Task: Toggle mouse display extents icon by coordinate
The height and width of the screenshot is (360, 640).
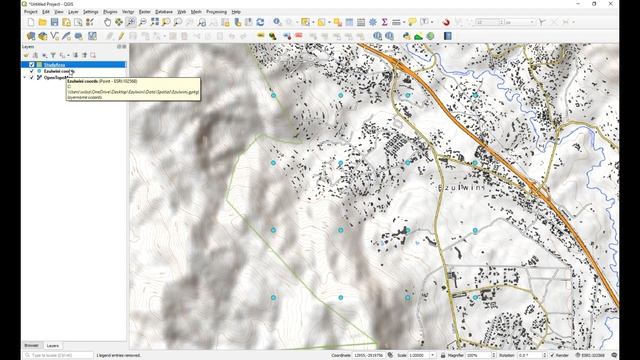Action: tap(390, 355)
